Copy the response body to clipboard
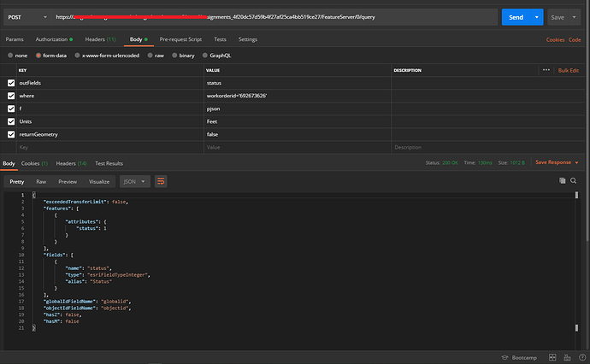 coord(562,181)
